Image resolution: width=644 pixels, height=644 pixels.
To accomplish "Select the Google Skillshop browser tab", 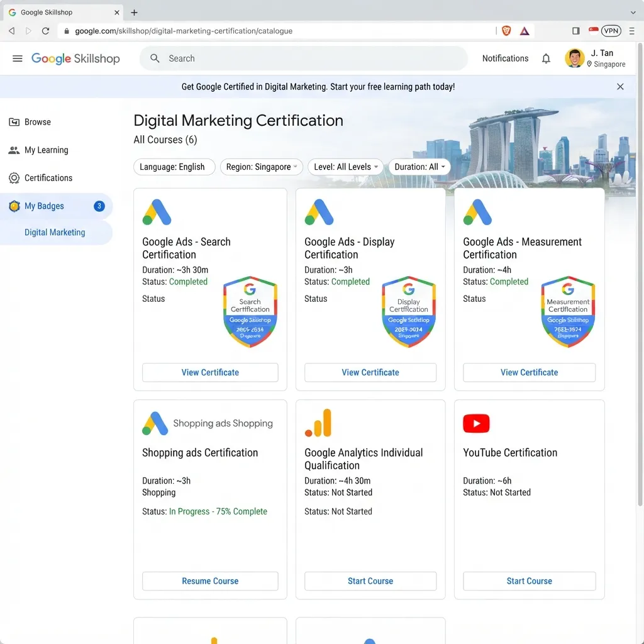I will 64,13.
